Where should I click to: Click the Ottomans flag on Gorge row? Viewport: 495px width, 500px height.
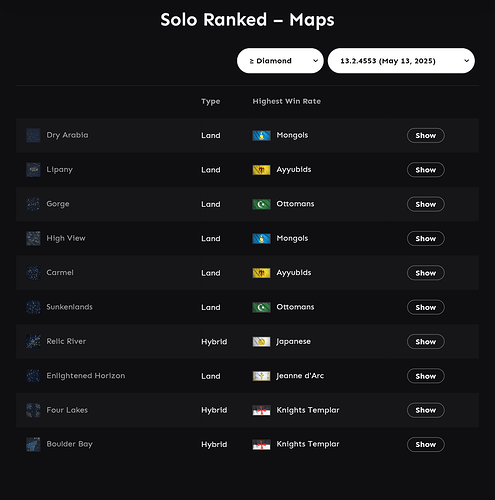261,204
